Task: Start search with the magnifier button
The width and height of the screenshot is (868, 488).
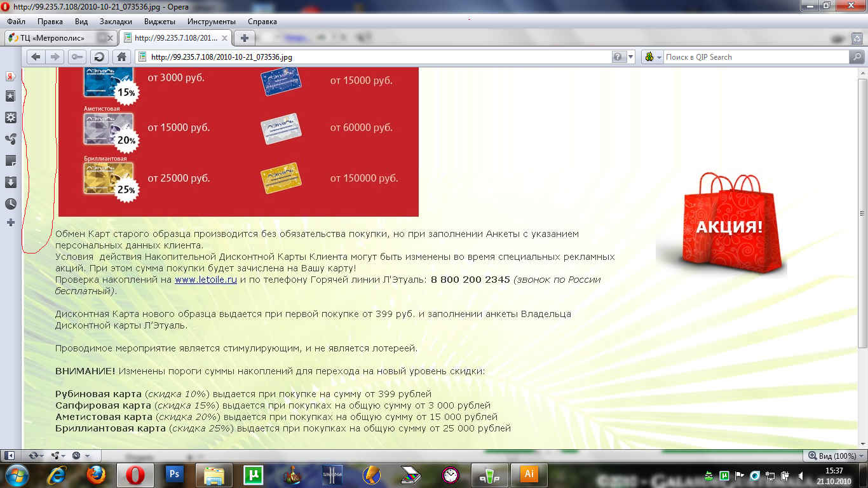Action: click(x=857, y=57)
